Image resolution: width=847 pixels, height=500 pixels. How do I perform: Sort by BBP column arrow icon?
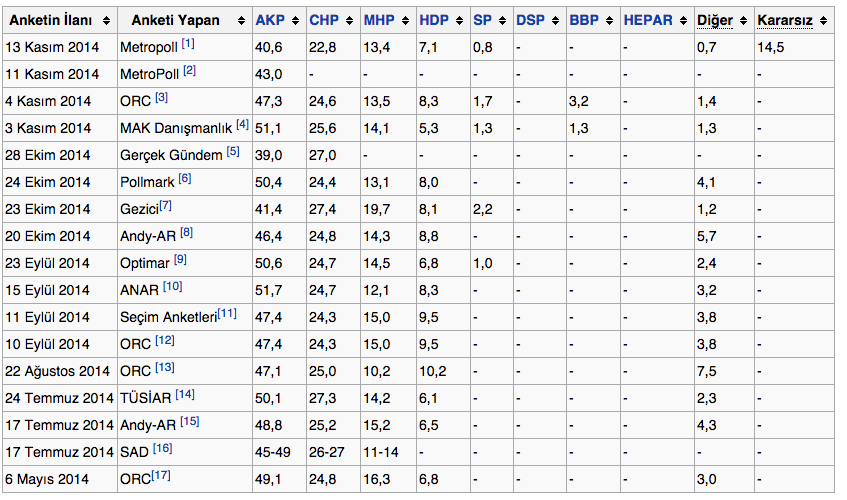point(607,20)
